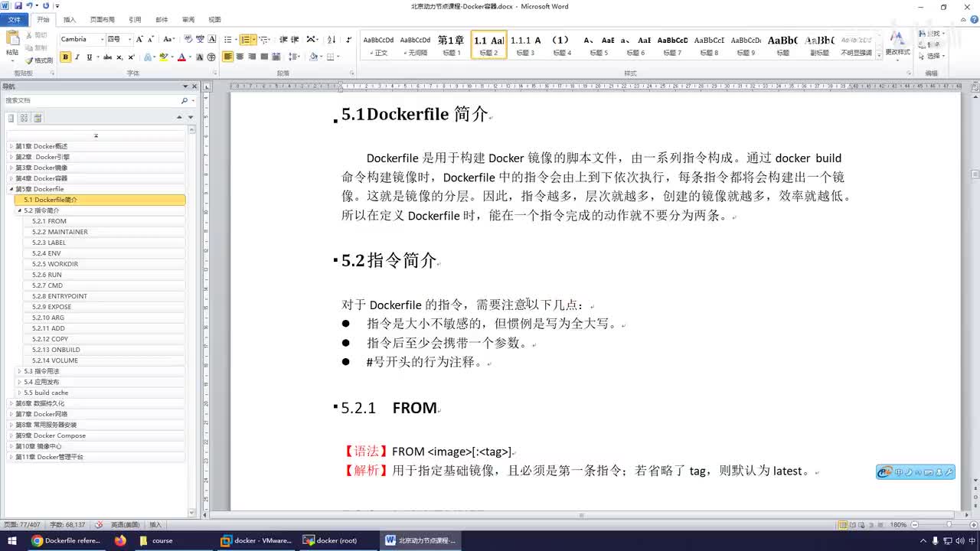Open the Select (选择) dropdown in editing group

[x=933, y=56]
